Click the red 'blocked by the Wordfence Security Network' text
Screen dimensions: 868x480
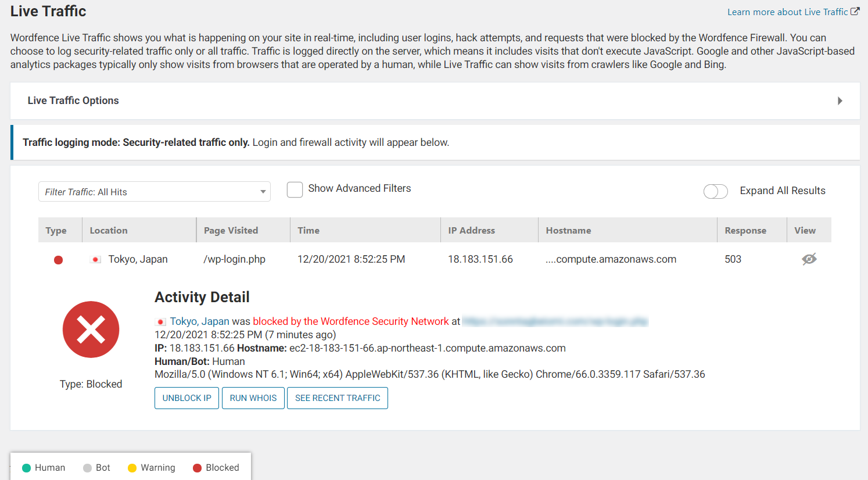point(351,321)
